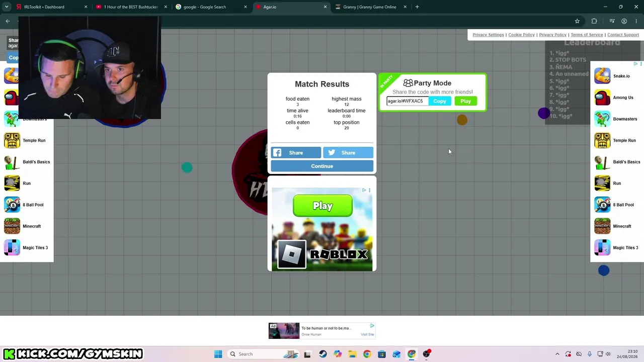644x362 pixels.
Task: Open the media control icon in browser toolbar
Action: point(612,21)
